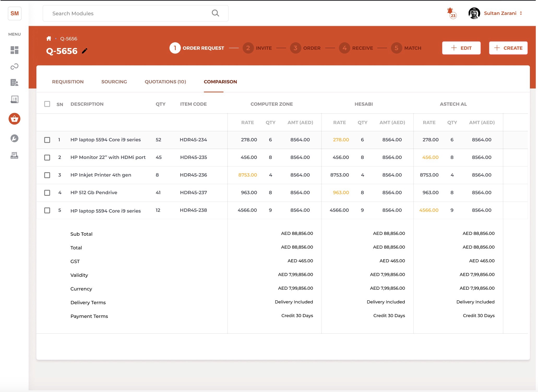Screen dimensions: 538x392
Task: Click the pencil icon beside Q-5656 title
Action: pos(85,51)
